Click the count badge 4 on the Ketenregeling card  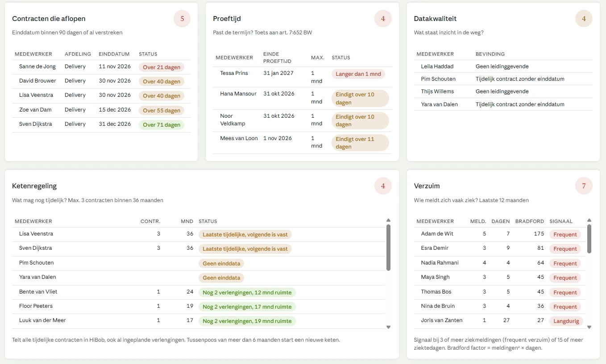pos(383,186)
